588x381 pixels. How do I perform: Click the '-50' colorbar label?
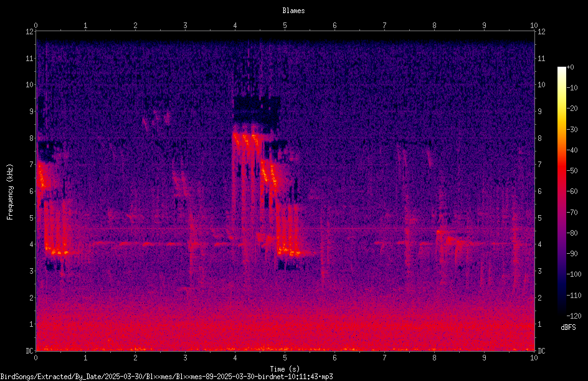coord(572,171)
